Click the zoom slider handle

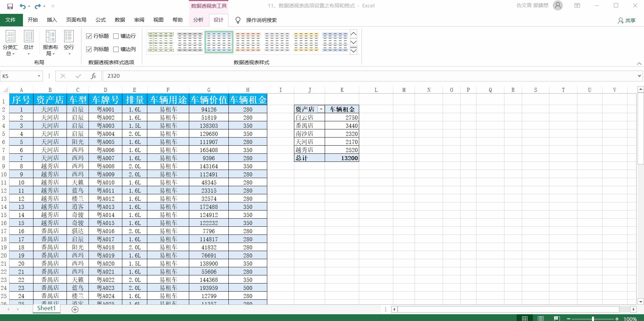[593, 319]
